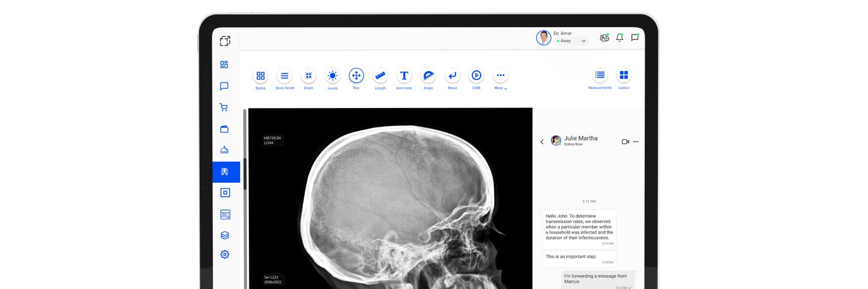This screenshot has height=289, width=868.
Task: Click the forwarded message from Marcus bubble
Action: coord(599,280)
